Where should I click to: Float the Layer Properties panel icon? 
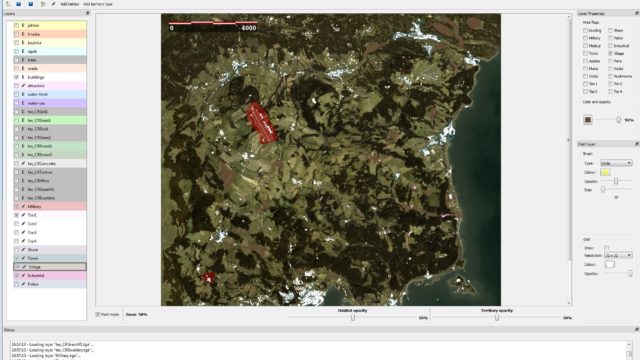pos(636,13)
